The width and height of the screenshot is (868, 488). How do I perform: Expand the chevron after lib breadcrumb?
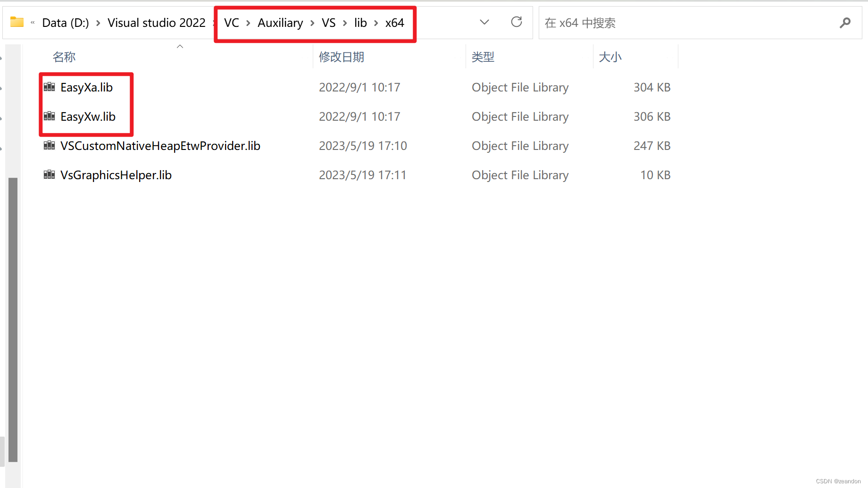(376, 23)
